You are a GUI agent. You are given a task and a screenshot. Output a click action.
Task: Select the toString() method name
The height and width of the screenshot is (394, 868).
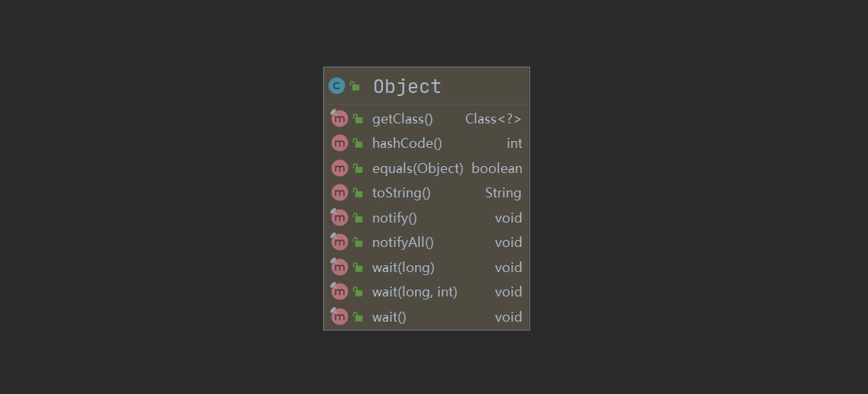click(x=401, y=193)
